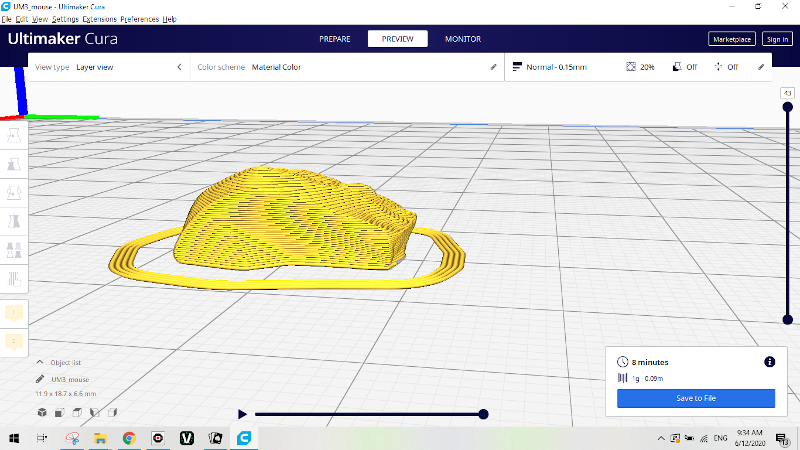800x450 pixels.
Task: Open Windows Start menu
Action: pos(14,438)
